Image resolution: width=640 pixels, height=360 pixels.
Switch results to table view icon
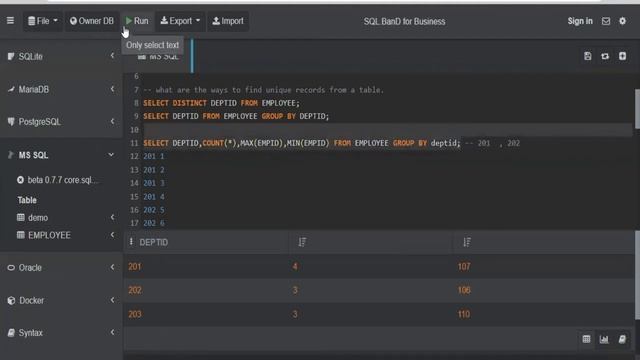586,339
